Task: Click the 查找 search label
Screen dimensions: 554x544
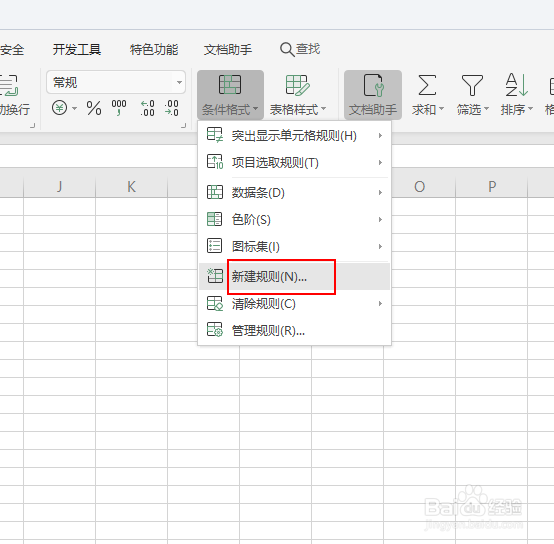Action: point(308,49)
